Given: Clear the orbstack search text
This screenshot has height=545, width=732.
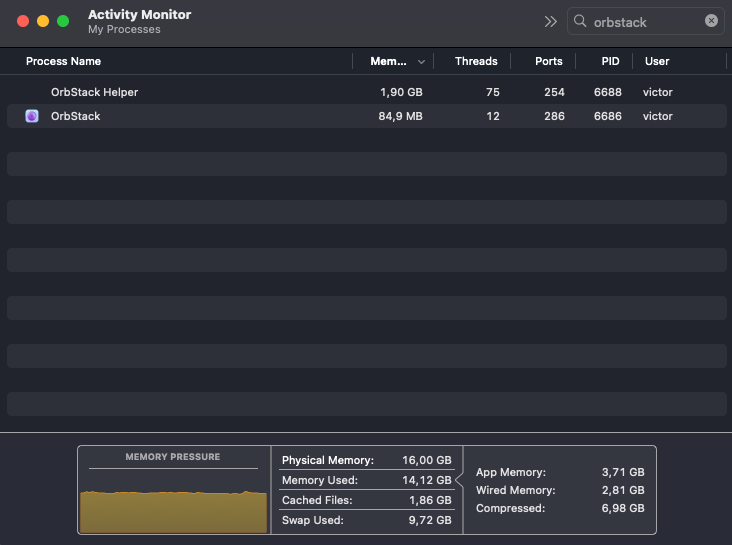Looking at the screenshot, I should [711, 21].
